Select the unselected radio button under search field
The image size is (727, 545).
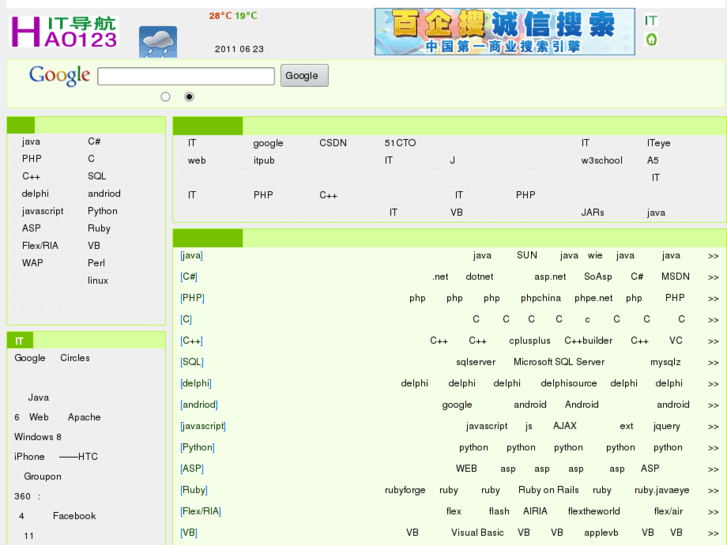[166, 96]
